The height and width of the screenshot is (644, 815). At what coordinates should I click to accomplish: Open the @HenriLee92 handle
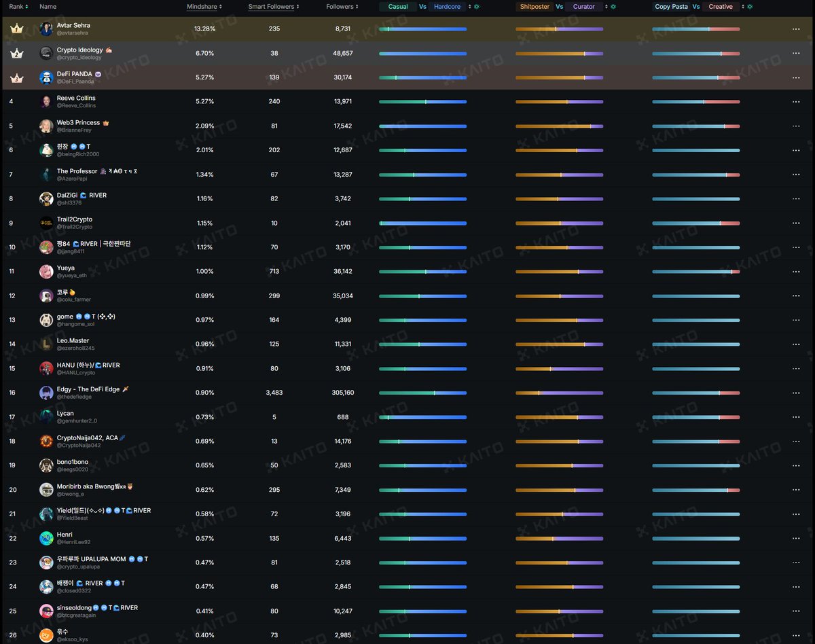point(73,542)
